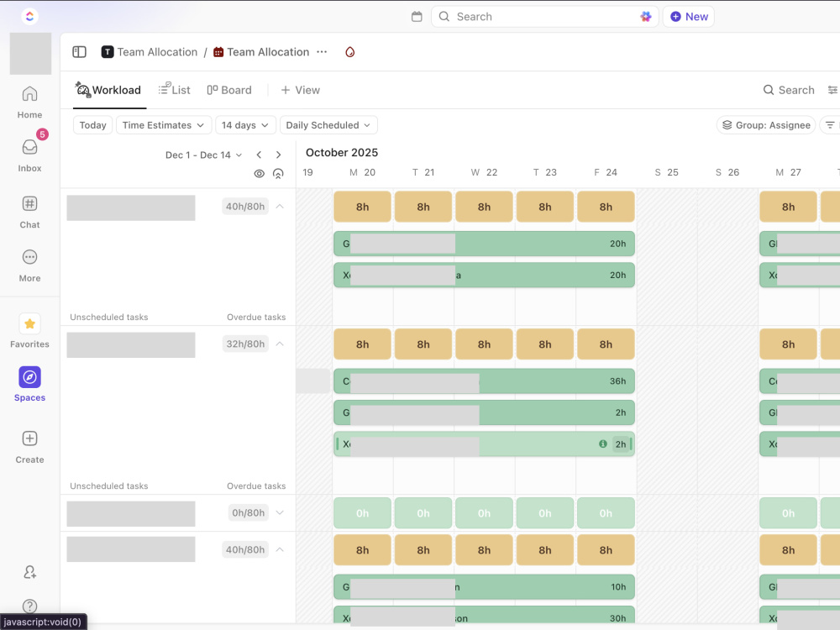Collapse the 32h/80h assignee row
The width and height of the screenshot is (840, 630).
point(280,344)
